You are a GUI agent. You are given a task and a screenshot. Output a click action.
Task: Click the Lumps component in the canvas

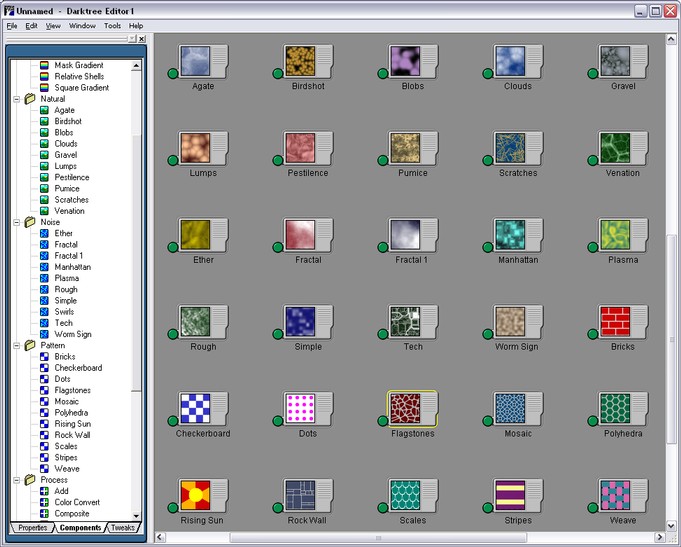click(203, 149)
